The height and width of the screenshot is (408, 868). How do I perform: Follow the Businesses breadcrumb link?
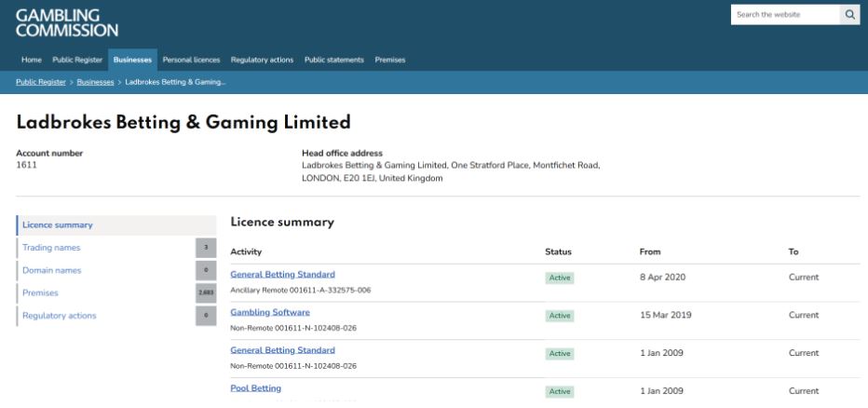click(95, 82)
